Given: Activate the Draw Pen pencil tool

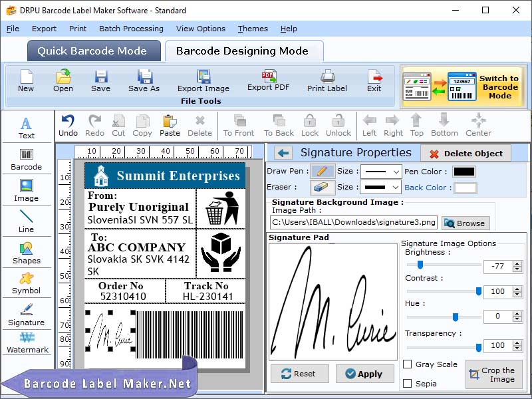Looking at the screenshot, I should pos(323,171).
